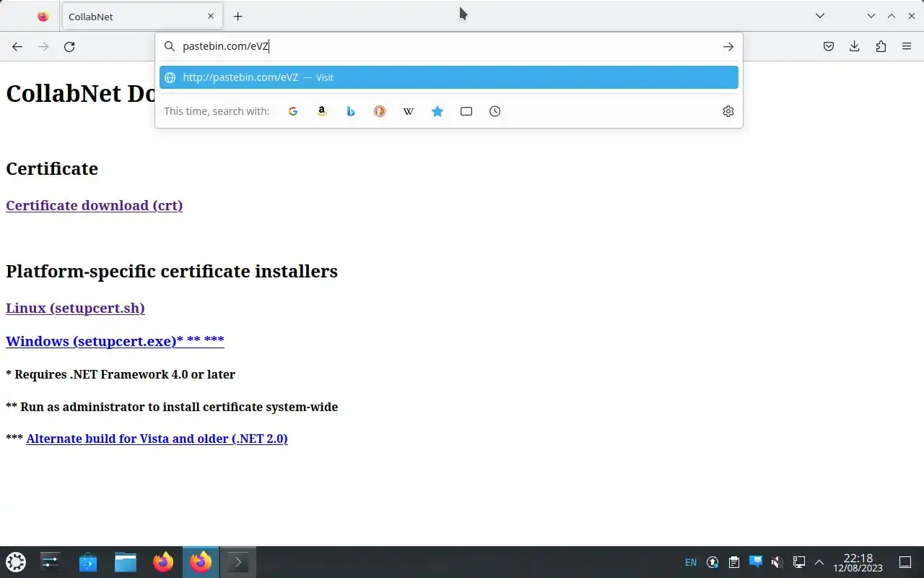Open network connections tray icon
Viewport: 924px width, 578px height.
[799, 562]
